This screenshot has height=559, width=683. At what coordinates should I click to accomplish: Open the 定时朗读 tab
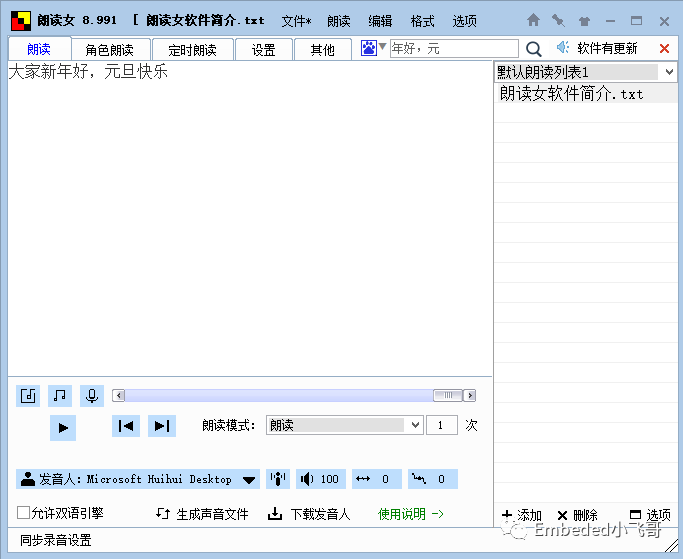click(193, 50)
